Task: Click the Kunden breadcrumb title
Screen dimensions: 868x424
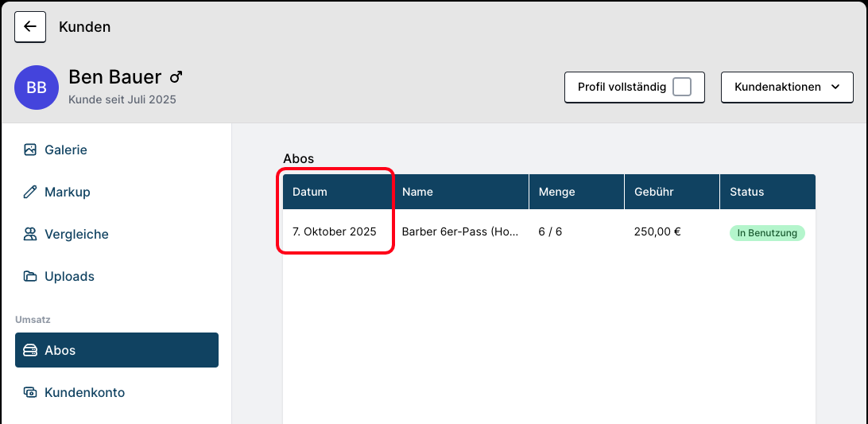Action: click(84, 27)
